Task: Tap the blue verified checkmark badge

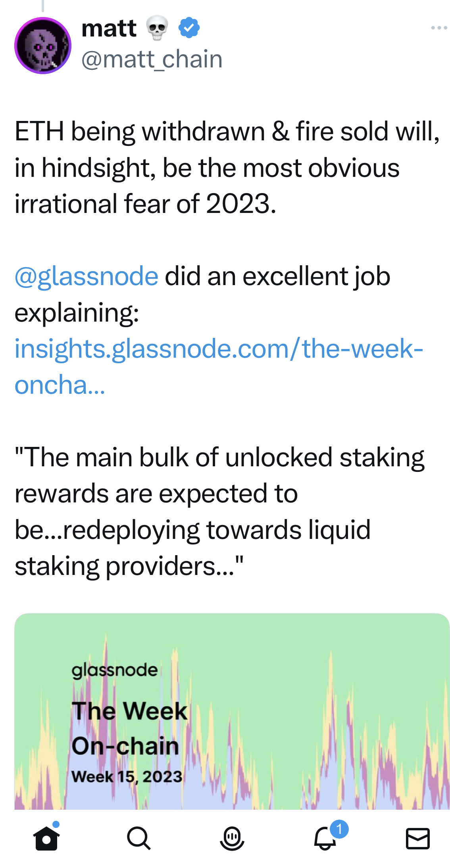Action: point(189,28)
